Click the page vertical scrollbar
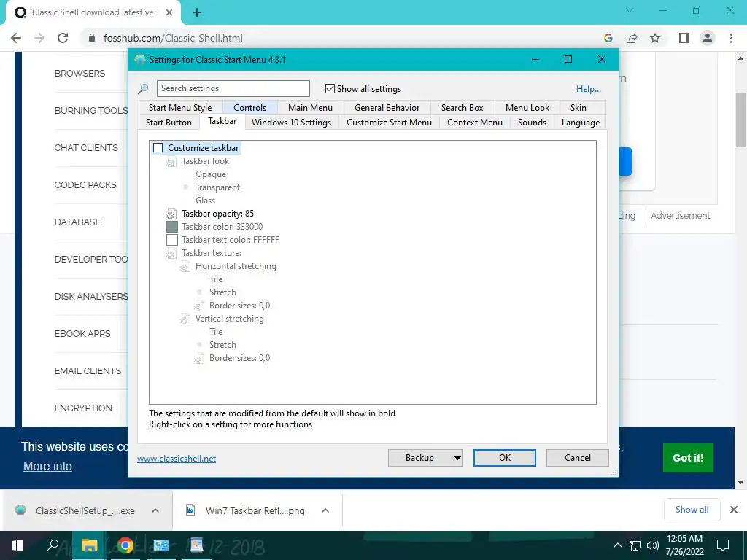Image resolution: width=747 pixels, height=560 pixels. 740,119
